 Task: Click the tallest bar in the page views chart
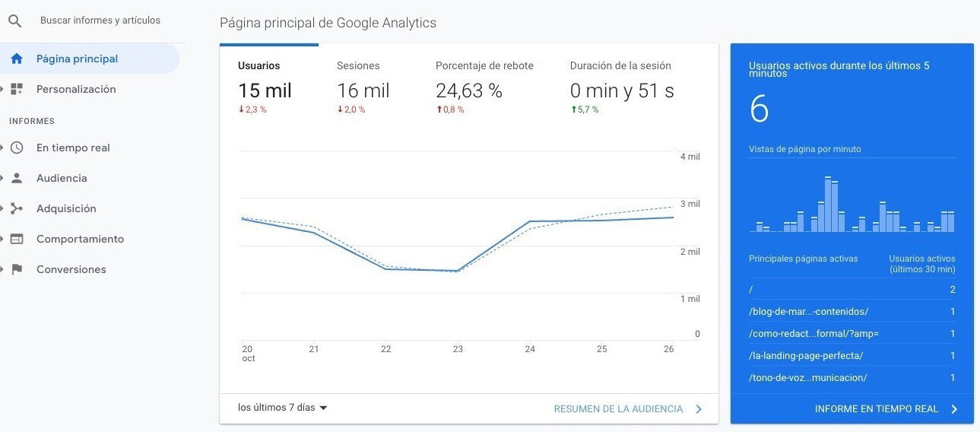pos(828,204)
